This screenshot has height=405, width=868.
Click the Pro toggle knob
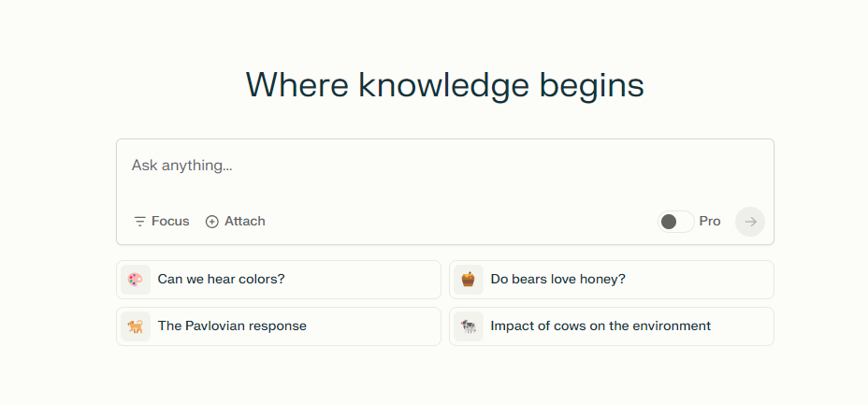(669, 222)
